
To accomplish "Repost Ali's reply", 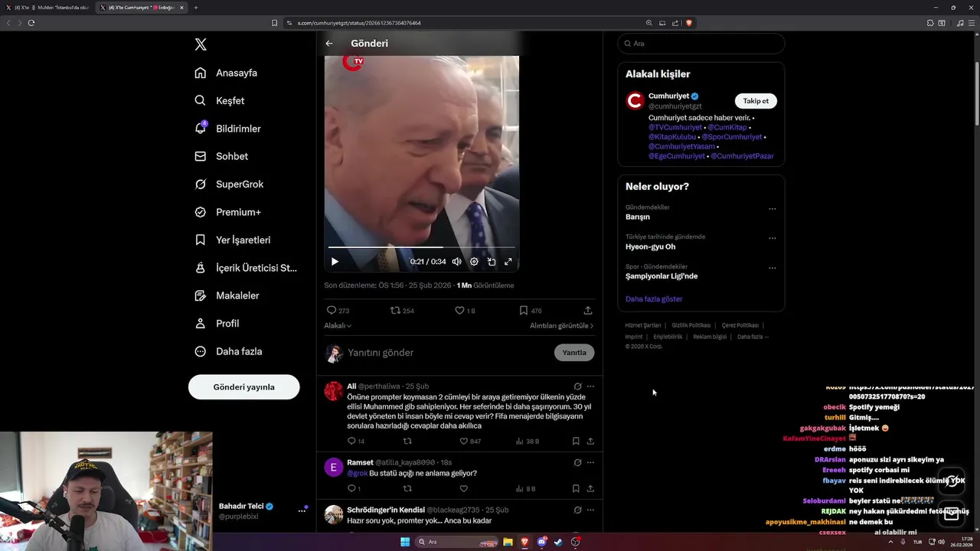I will tap(407, 442).
